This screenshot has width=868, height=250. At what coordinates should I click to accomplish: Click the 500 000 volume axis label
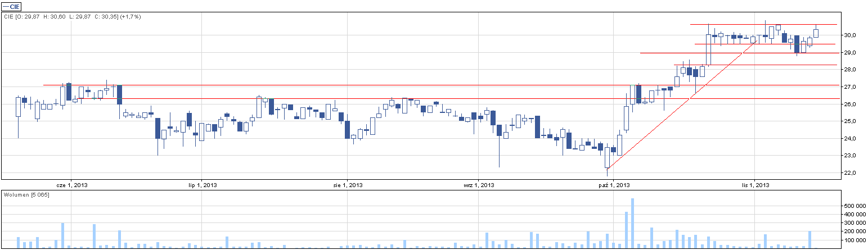[x=854, y=206]
